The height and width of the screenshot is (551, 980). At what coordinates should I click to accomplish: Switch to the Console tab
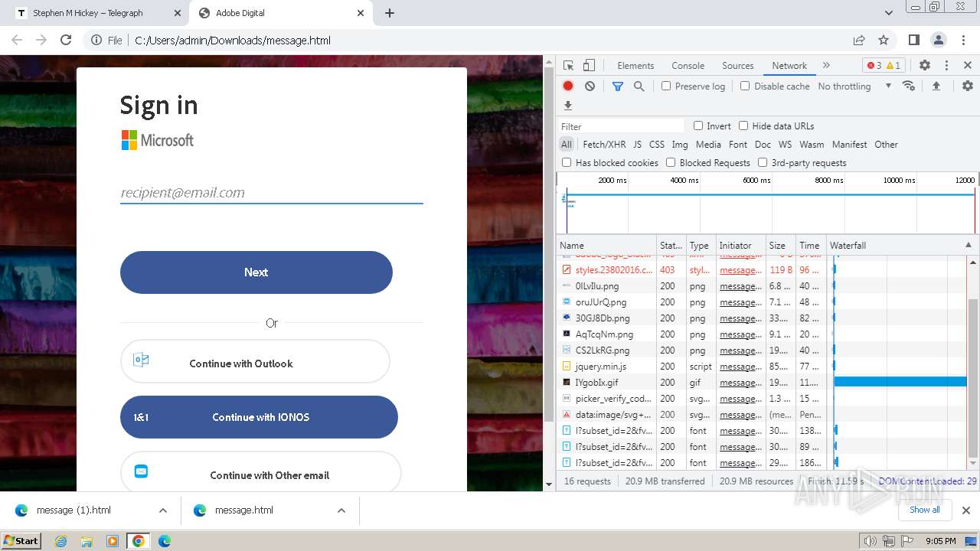tap(688, 66)
